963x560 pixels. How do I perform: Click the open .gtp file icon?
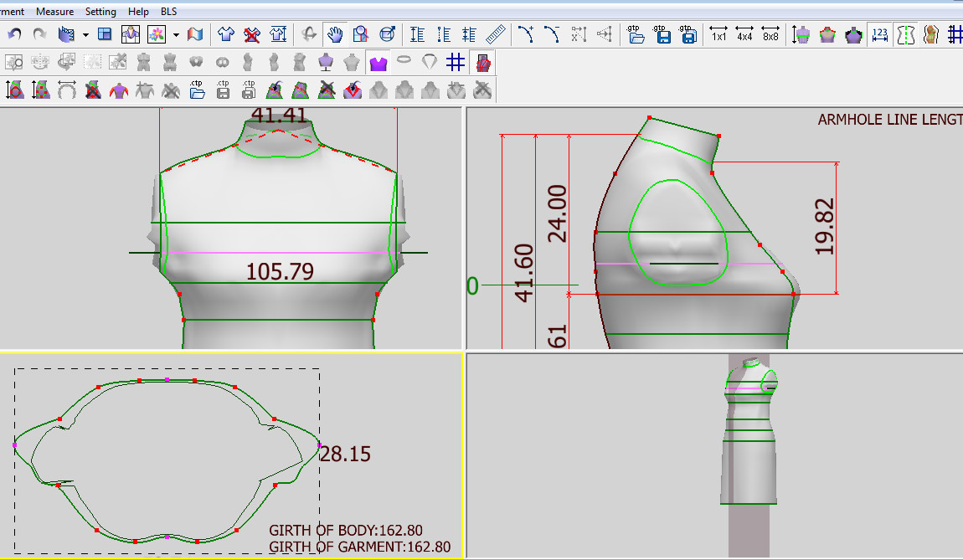click(636, 34)
